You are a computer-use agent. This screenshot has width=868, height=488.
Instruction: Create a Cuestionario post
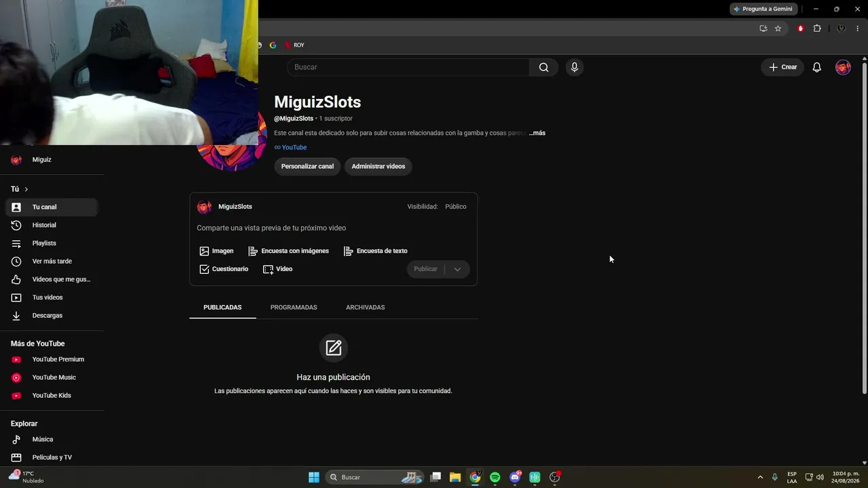coord(224,269)
